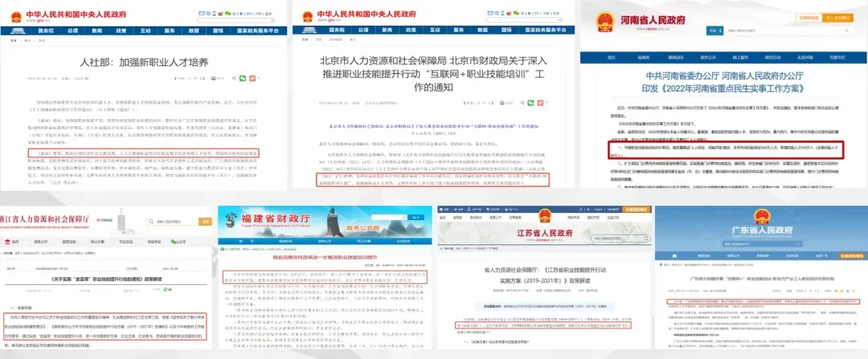Click home icon in Guangdong navigation bar
Image resolution: width=868 pixels, height=359 pixels.
click(x=674, y=256)
